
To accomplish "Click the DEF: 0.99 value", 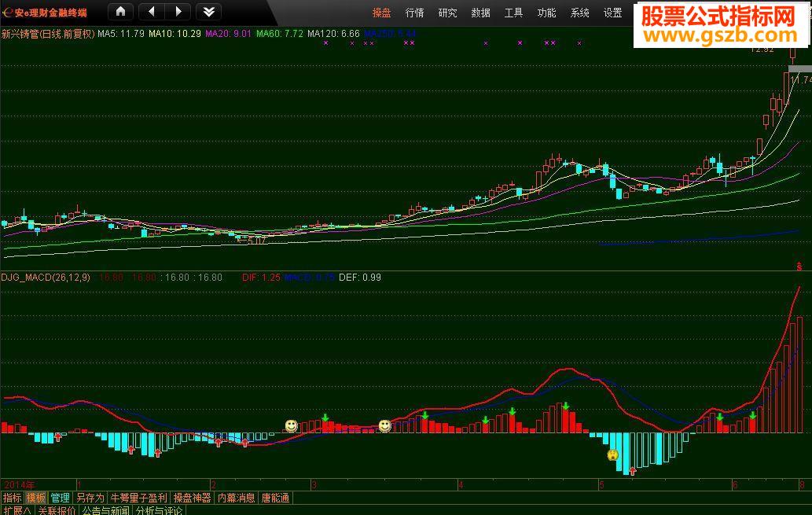I will 360,278.
